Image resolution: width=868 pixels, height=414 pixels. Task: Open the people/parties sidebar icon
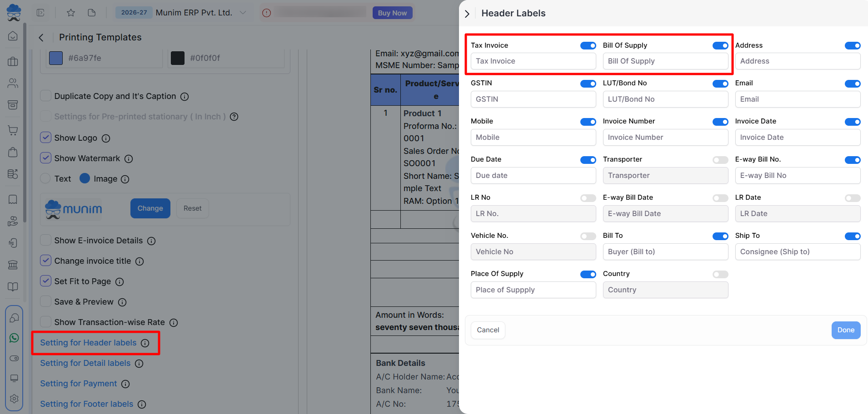click(x=13, y=83)
